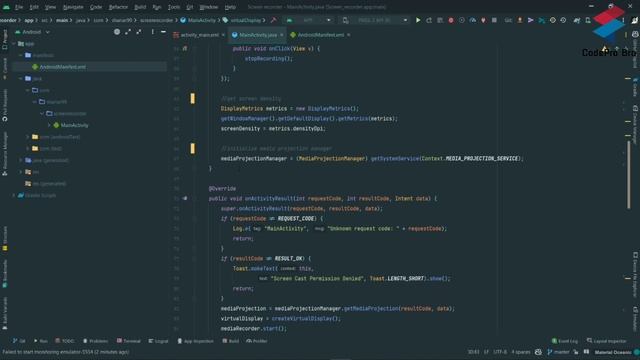Click the locate target icon in the Project panel
The height and width of the screenshot is (360, 640).
(x=117, y=32)
